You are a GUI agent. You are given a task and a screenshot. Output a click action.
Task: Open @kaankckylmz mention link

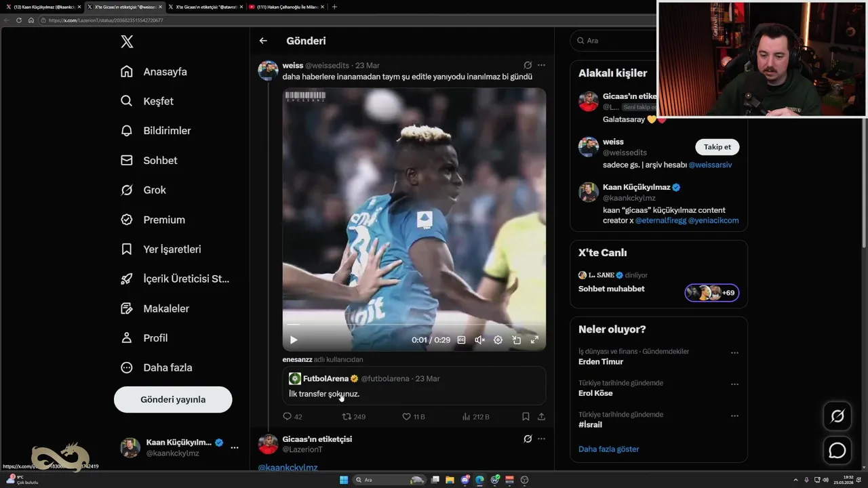288,468
